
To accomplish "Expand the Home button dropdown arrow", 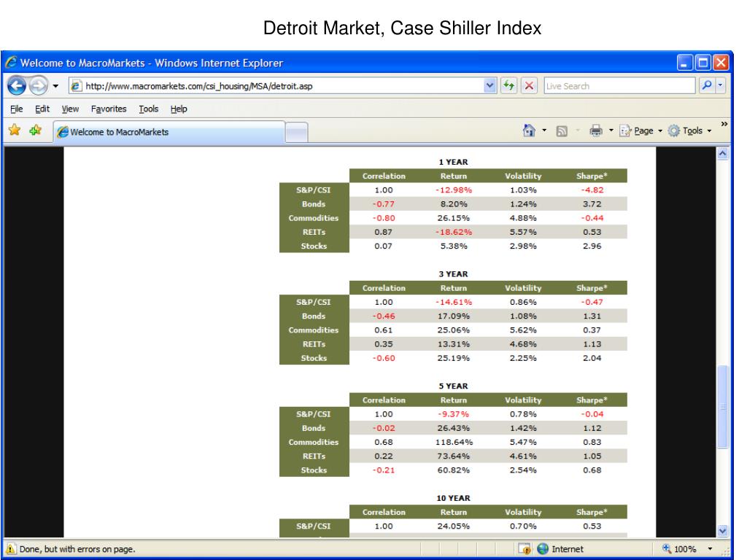I will coord(544,131).
